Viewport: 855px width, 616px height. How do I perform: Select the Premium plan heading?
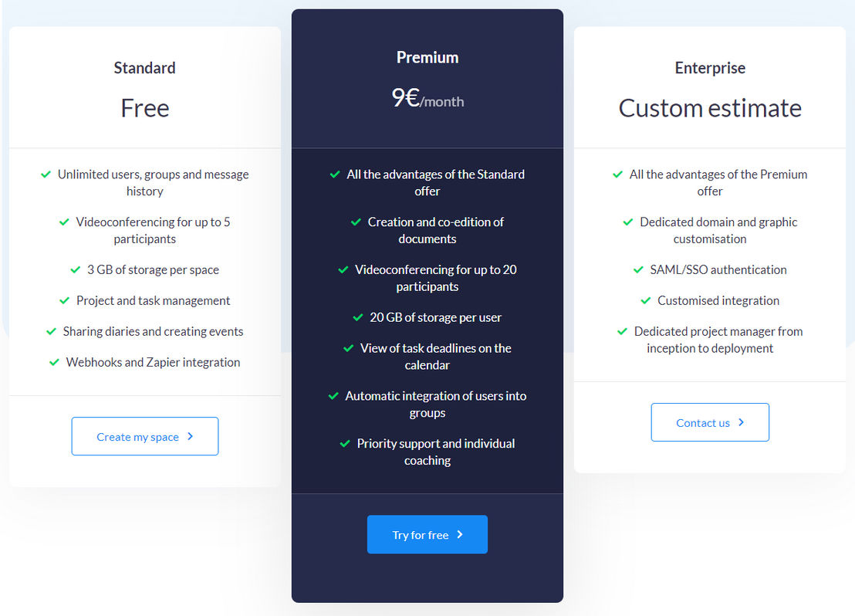pyautogui.click(x=427, y=57)
